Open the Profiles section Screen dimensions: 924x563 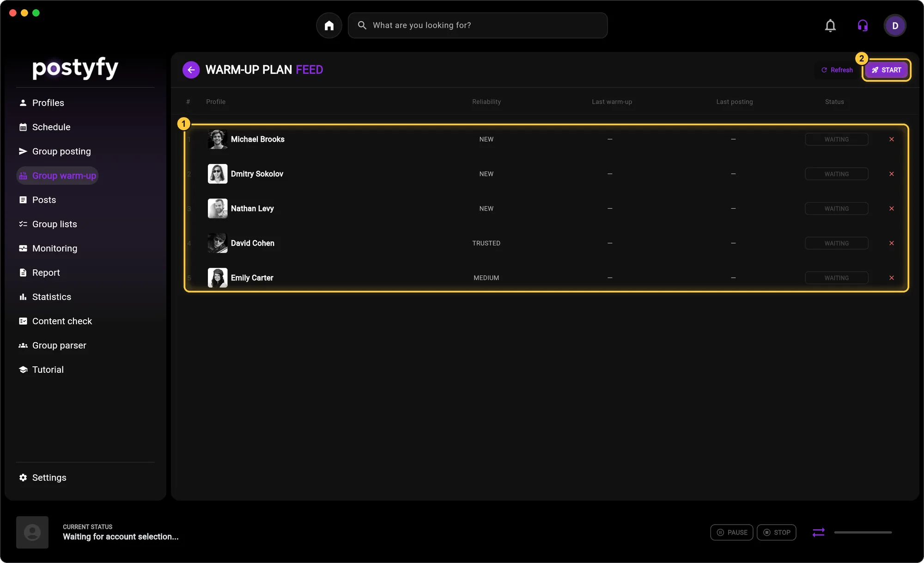41,103
